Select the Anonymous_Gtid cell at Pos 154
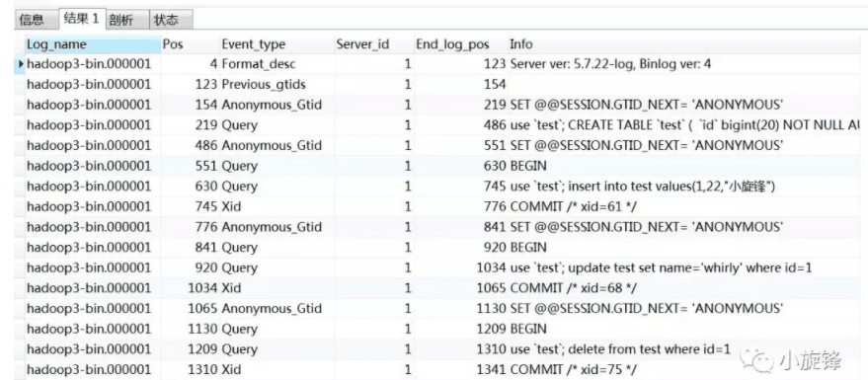868x380 pixels. [276, 105]
